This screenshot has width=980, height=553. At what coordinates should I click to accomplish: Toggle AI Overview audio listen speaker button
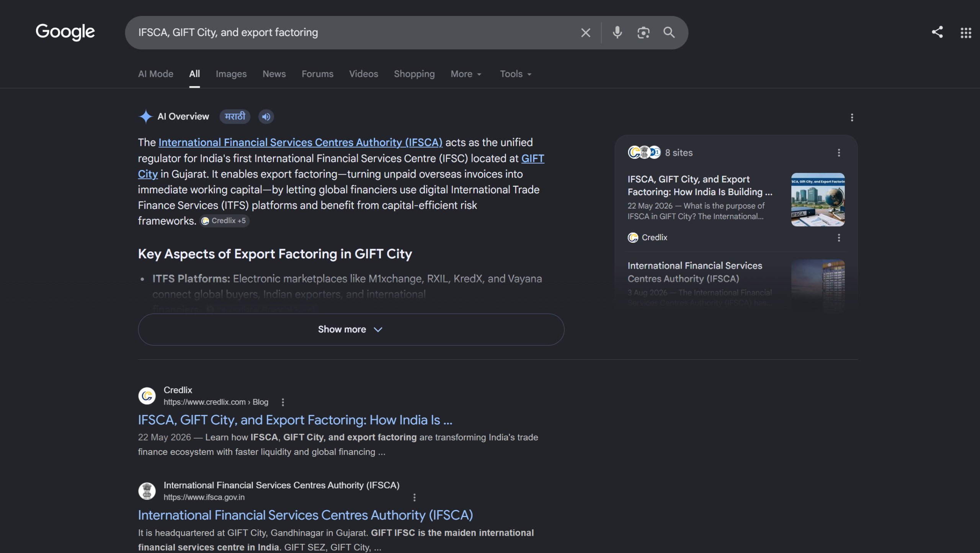(x=266, y=117)
